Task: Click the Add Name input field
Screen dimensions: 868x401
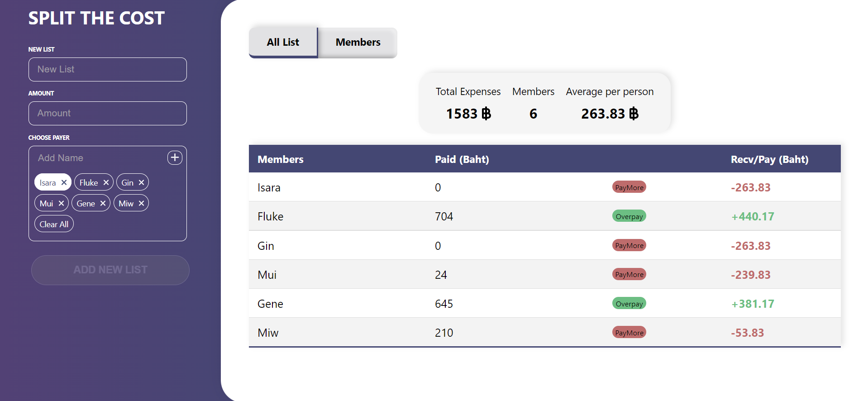Action: 100,158
